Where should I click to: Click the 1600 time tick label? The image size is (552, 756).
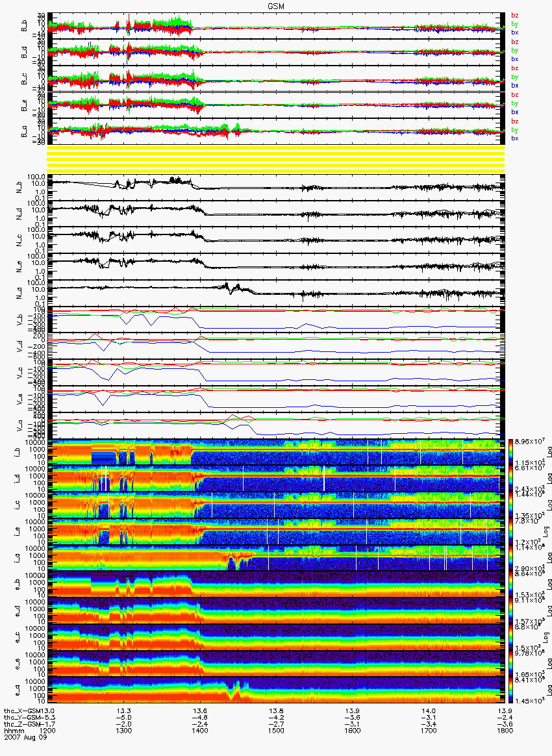click(x=353, y=731)
